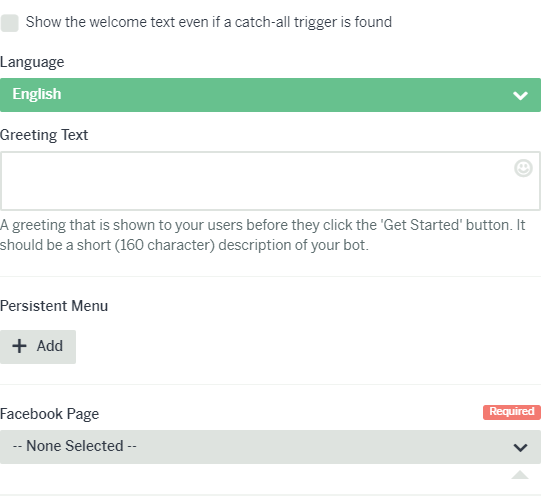Click the Add button under Persistent Menu
The height and width of the screenshot is (496, 541).
pyautogui.click(x=38, y=347)
